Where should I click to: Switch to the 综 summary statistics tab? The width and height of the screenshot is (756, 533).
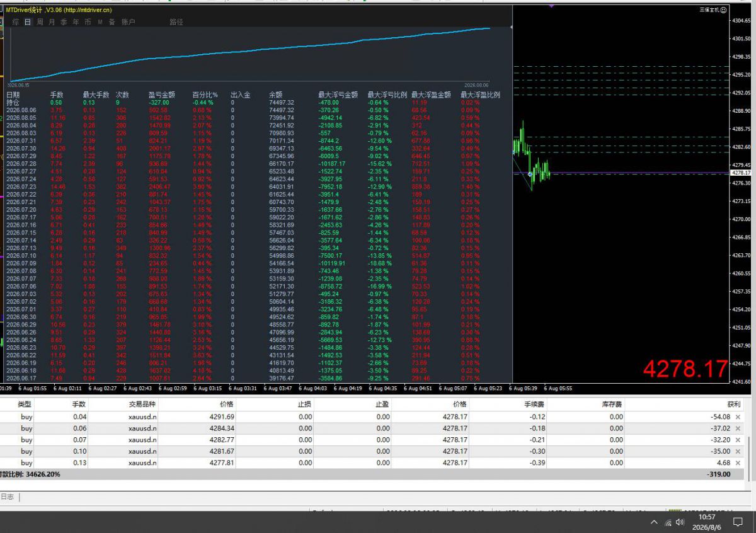click(16, 22)
